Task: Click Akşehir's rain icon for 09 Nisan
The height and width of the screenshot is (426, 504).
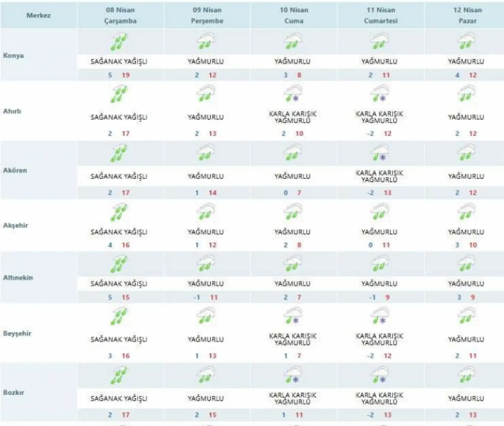Action: coord(206,212)
